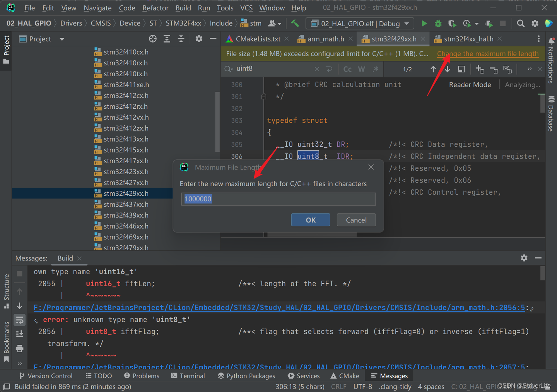Open Notifications side panel

(x=551, y=60)
